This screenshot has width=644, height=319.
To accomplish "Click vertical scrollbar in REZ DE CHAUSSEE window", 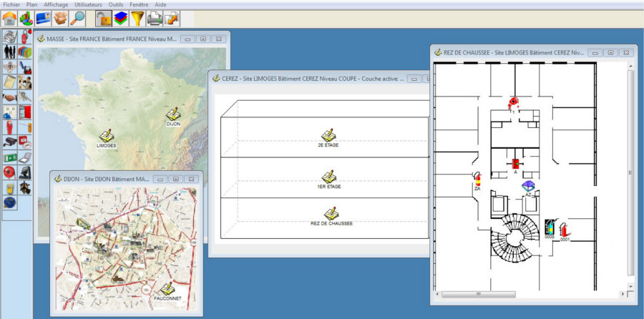I will (631, 172).
